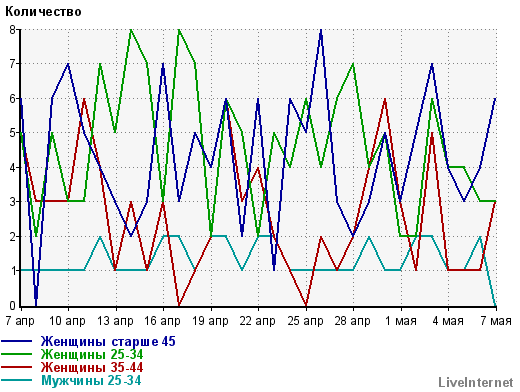Open the LiveInternet watermark link
The image size is (520, 392).
point(476,382)
